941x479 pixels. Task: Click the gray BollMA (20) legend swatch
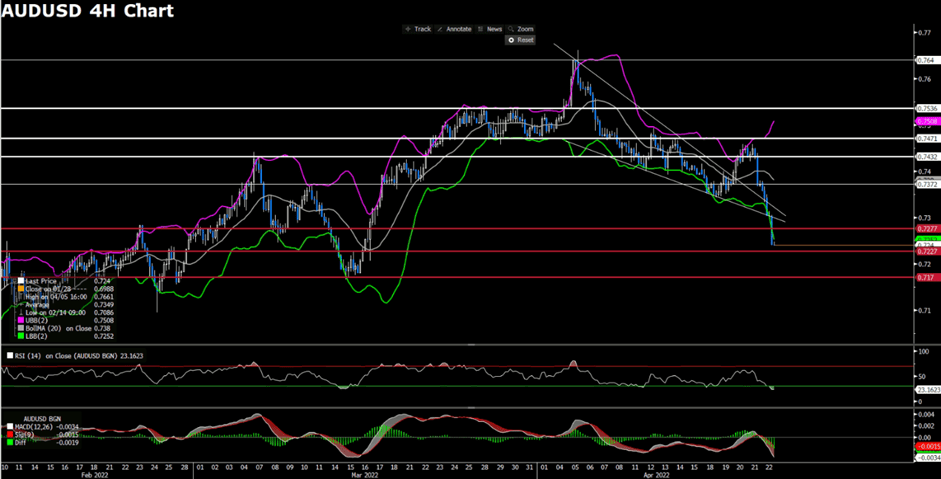click(21, 328)
